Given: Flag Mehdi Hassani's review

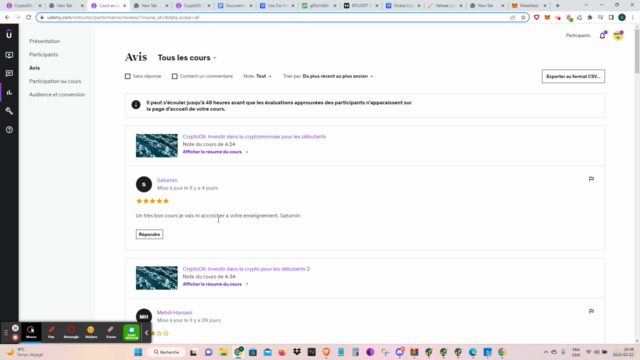Looking at the screenshot, I should click(591, 311).
